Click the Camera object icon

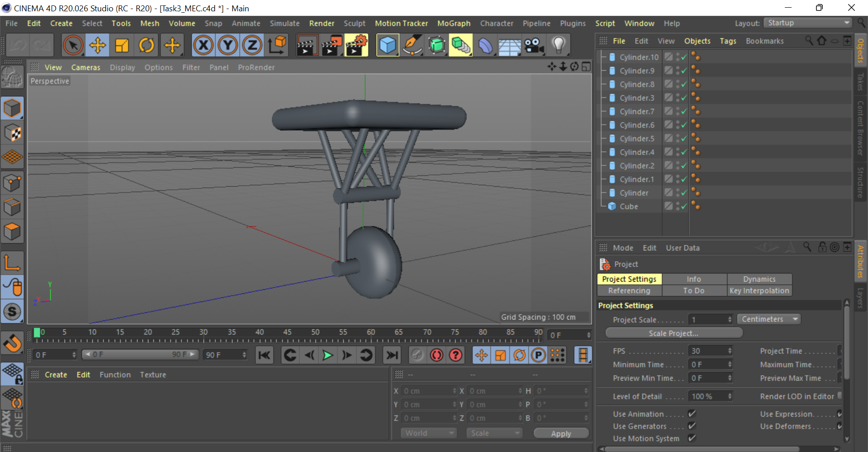(x=534, y=45)
